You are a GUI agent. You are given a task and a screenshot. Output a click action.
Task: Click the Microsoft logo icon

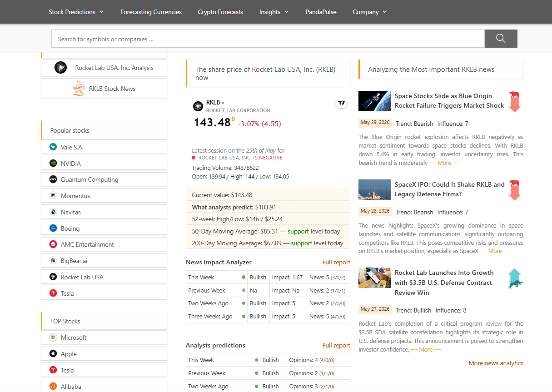coord(53,337)
